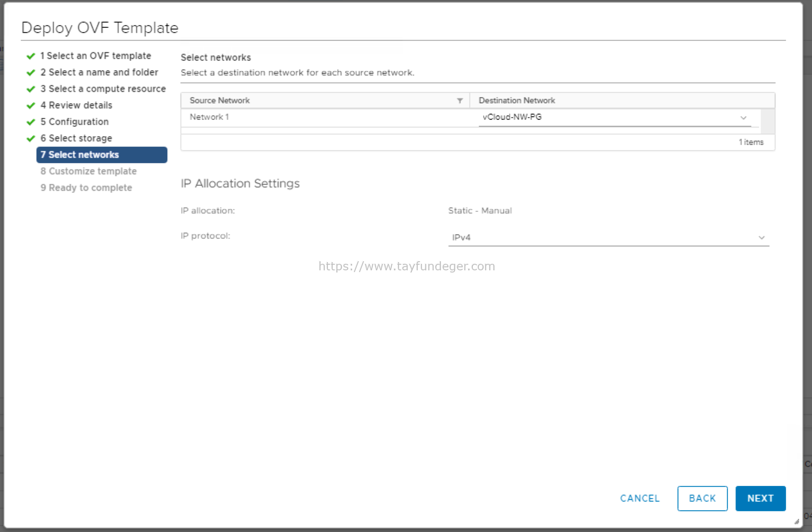812x532 pixels.
Task: Click step 8 Customize template
Action: point(88,171)
